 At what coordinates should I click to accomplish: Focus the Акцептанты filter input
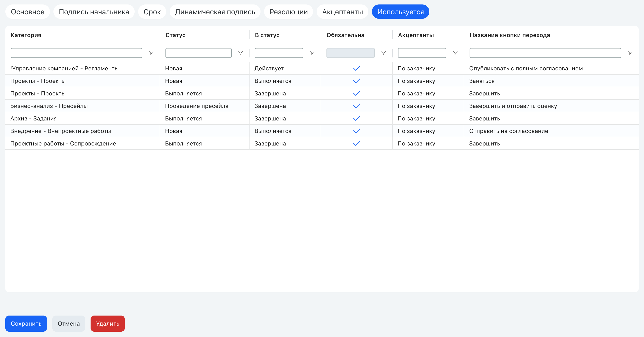[x=422, y=53]
